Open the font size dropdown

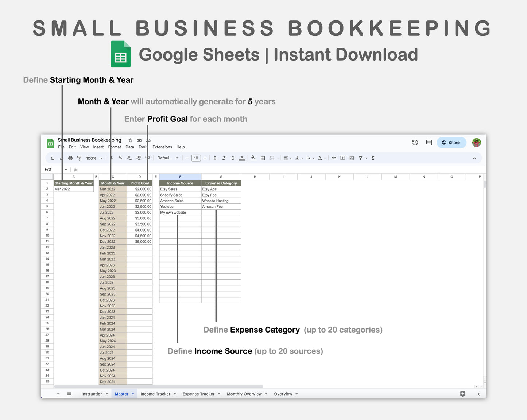[196, 158]
